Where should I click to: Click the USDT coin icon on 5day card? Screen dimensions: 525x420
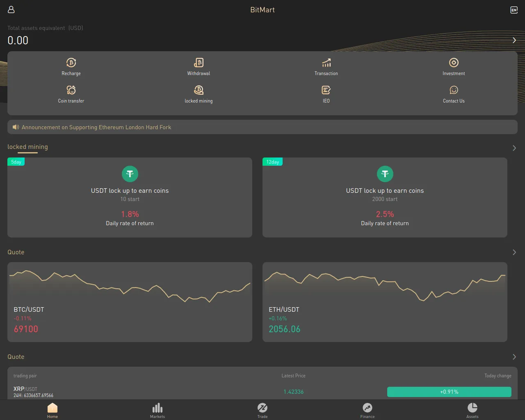(x=130, y=174)
